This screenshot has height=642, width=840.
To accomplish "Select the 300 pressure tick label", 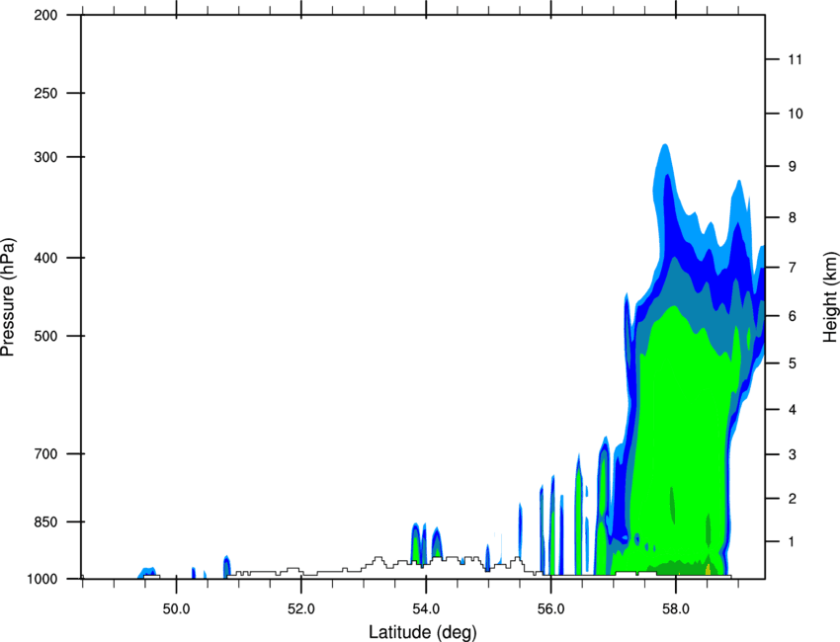I will click(45, 157).
